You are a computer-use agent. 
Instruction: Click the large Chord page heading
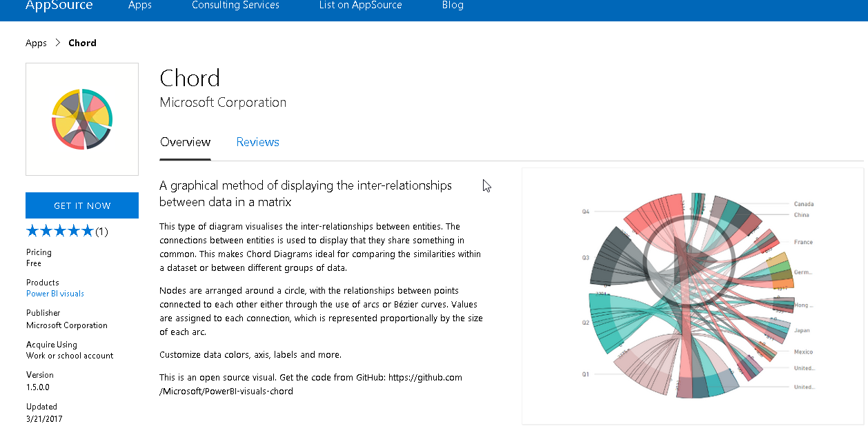pos(190,78)
